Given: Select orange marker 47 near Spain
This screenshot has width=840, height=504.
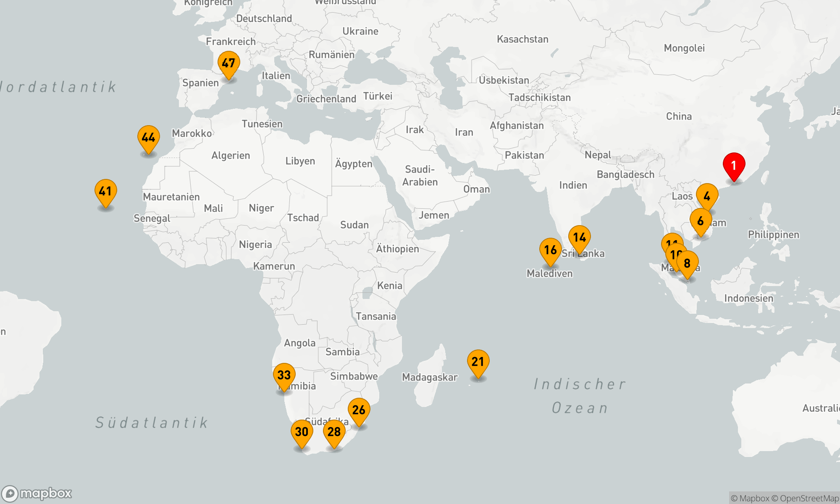Looking at the screenshot, I should click(x=228, y=63).
